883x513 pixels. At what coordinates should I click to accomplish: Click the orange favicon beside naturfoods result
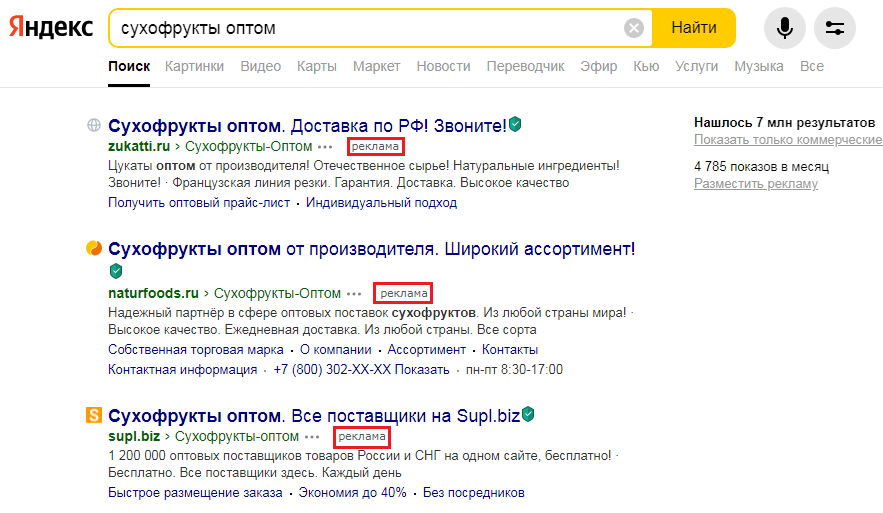click(94, 248)
